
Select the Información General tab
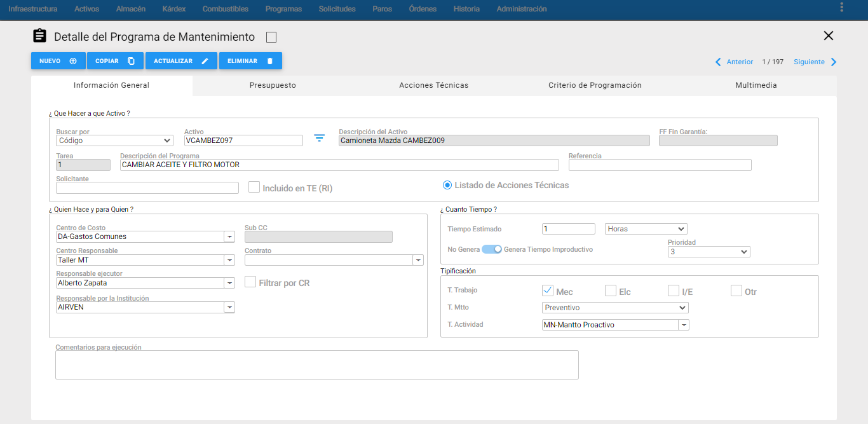112,85
